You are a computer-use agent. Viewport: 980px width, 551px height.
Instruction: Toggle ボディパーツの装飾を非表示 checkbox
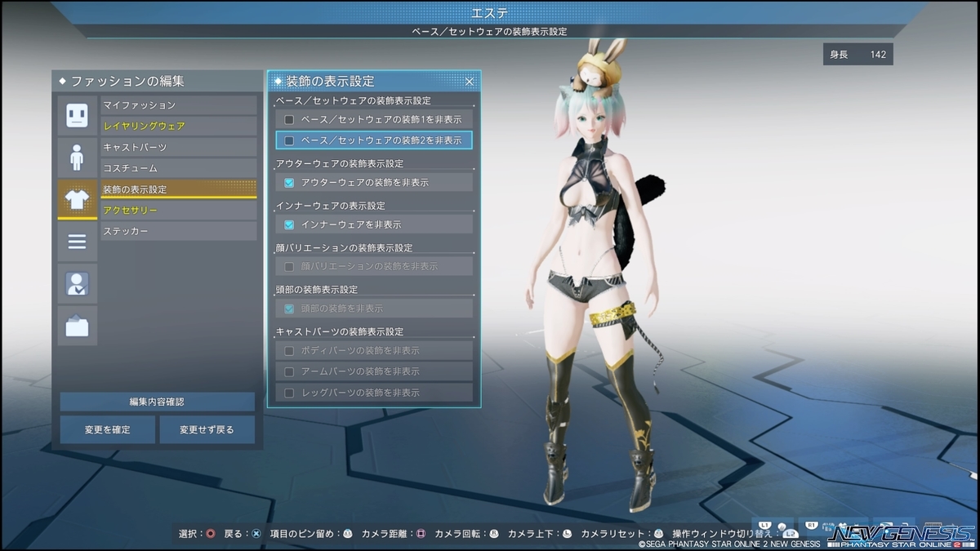tap(289, 351)
